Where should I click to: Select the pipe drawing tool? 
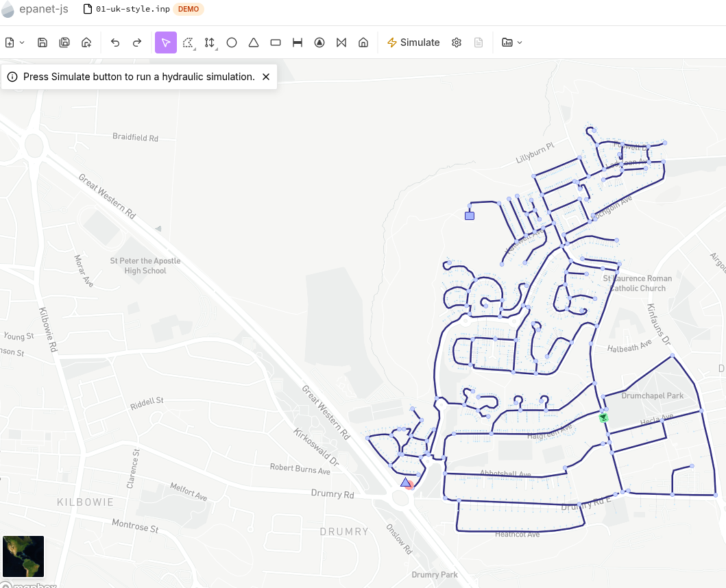pyautogui.click(x=298, y=42)
